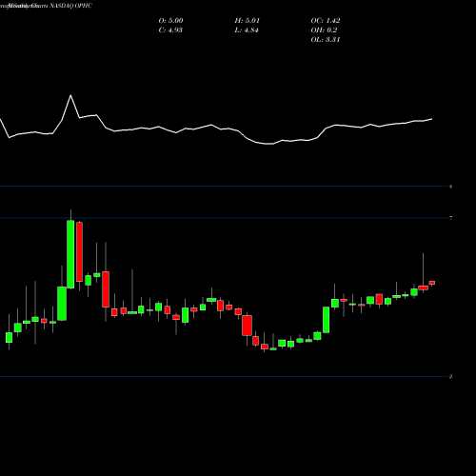The width and height of the screenshot is (476, 476).
Task: Select the high value "H: 5.01"
Action: (248, 21)
